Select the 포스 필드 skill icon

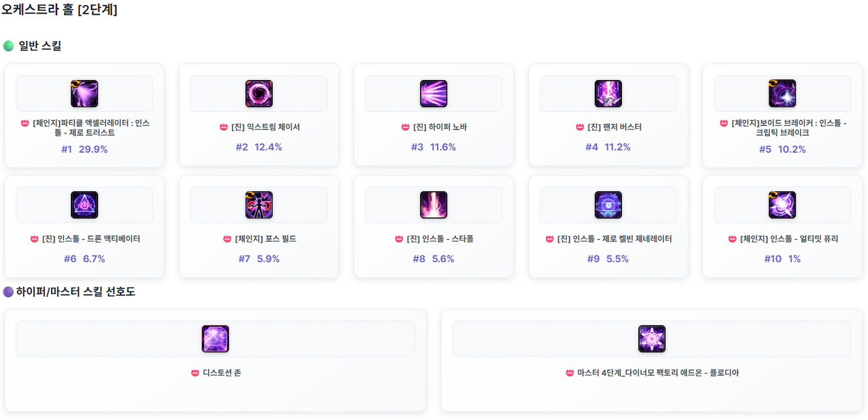pyautogui.click(x=259, y=205)
